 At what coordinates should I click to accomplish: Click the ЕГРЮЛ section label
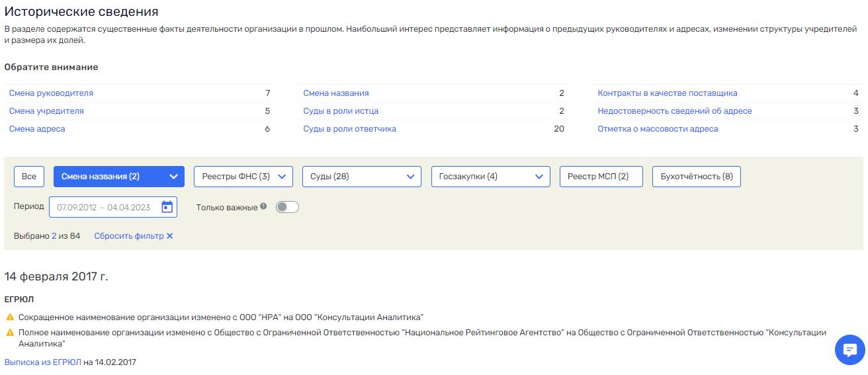pos(19,300)
